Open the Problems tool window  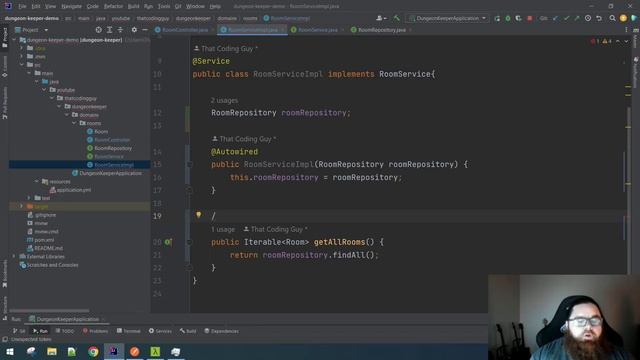point(96,331)
